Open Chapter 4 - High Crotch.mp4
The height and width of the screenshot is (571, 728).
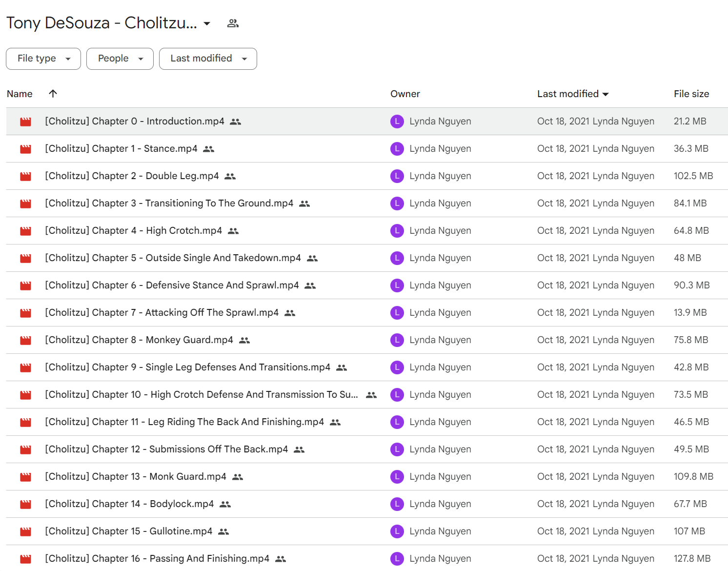click(x=134, y=230)
